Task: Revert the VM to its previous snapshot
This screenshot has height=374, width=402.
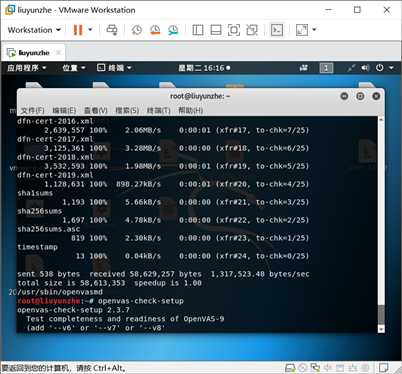Action: [155, 30]
